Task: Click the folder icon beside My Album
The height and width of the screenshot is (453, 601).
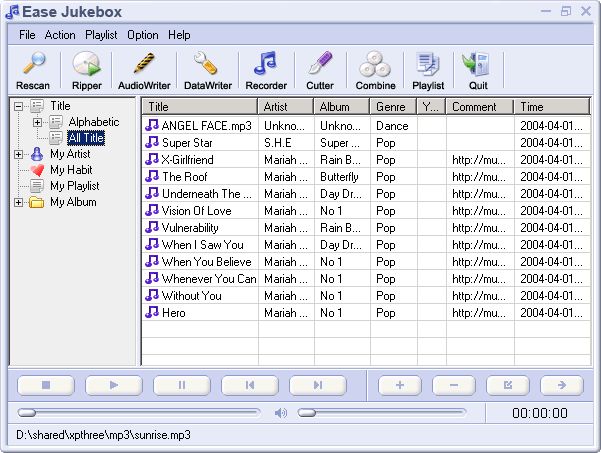Action: pos(37,202)
